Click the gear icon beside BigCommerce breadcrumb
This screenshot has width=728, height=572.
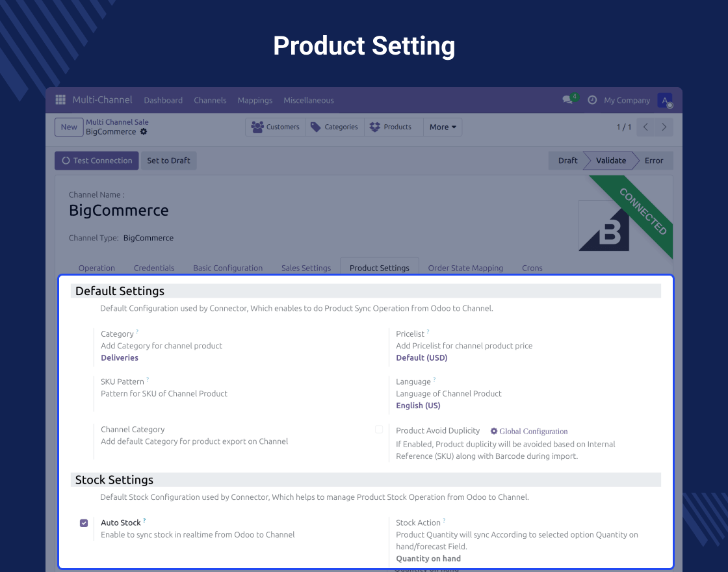click(x=144, y=131)
